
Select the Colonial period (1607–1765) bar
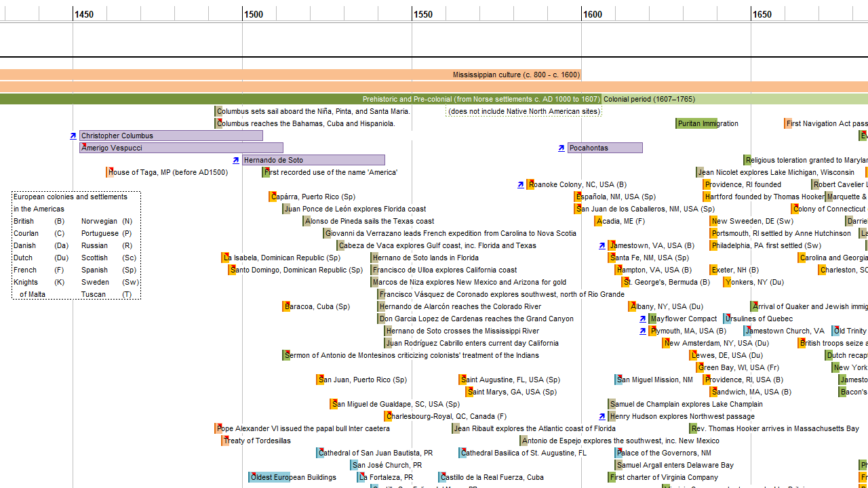[x=732, y=99]
